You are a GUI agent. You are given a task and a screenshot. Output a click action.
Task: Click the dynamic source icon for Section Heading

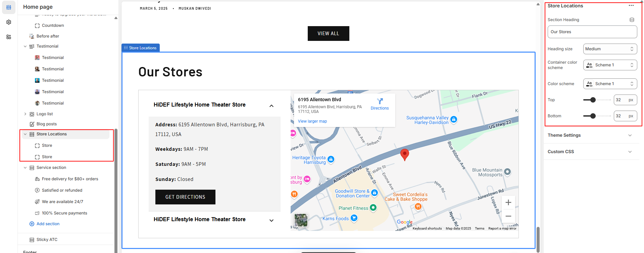click(x=632, y=20)
